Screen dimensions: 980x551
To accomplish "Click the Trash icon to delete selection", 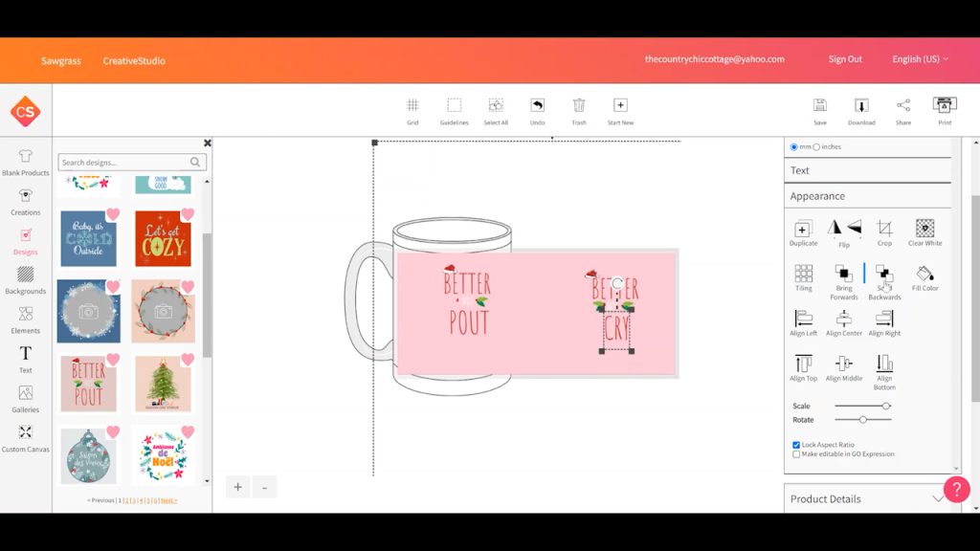I will coord(579,106).
